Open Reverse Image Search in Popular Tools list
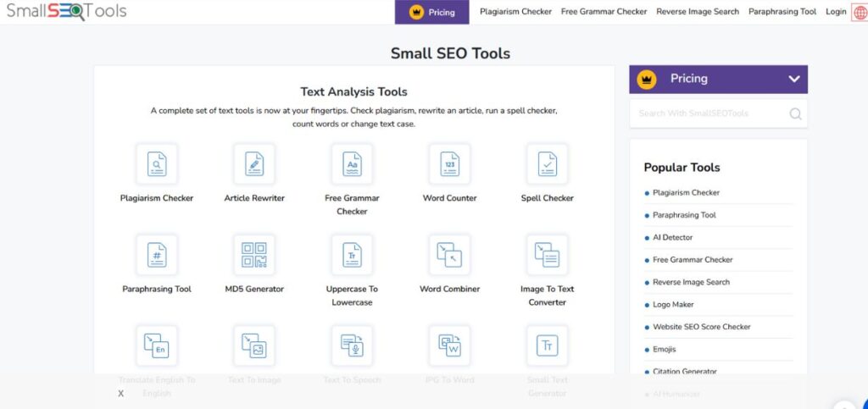This screenshot has height=409, width=868. click(691, 283)
